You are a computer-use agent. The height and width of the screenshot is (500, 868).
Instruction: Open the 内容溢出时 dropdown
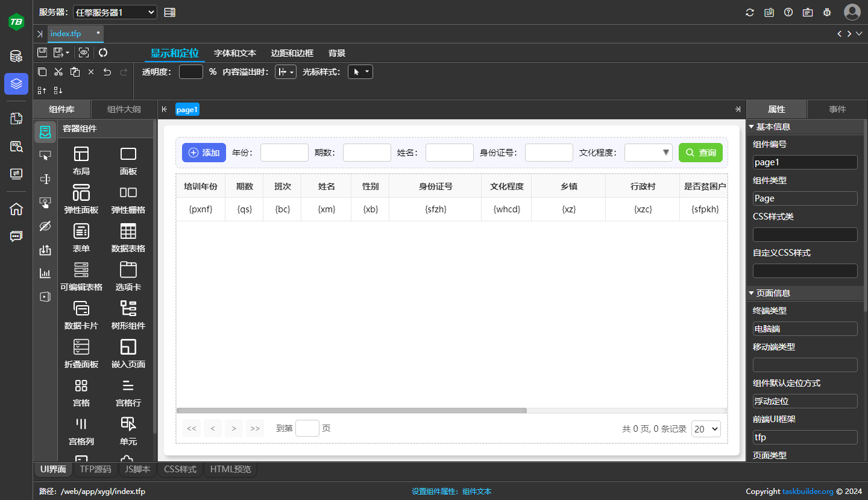(286, 72)
